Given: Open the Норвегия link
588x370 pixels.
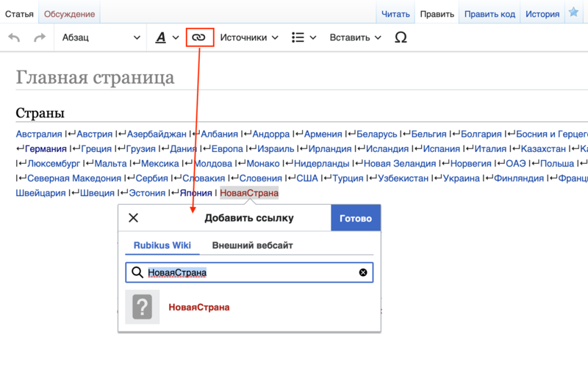Looking at the screenshot, I should pyautogui.click(x=470, y=164).
